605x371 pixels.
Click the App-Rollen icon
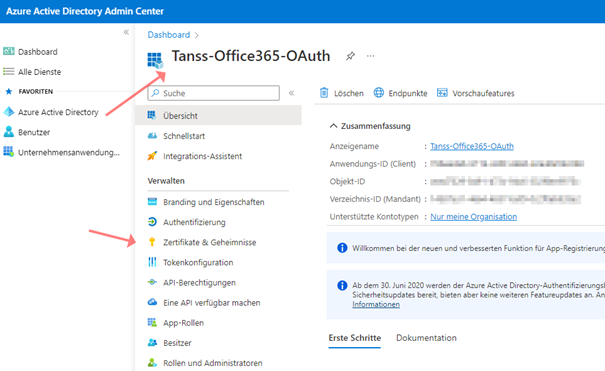tap(152, 322)
